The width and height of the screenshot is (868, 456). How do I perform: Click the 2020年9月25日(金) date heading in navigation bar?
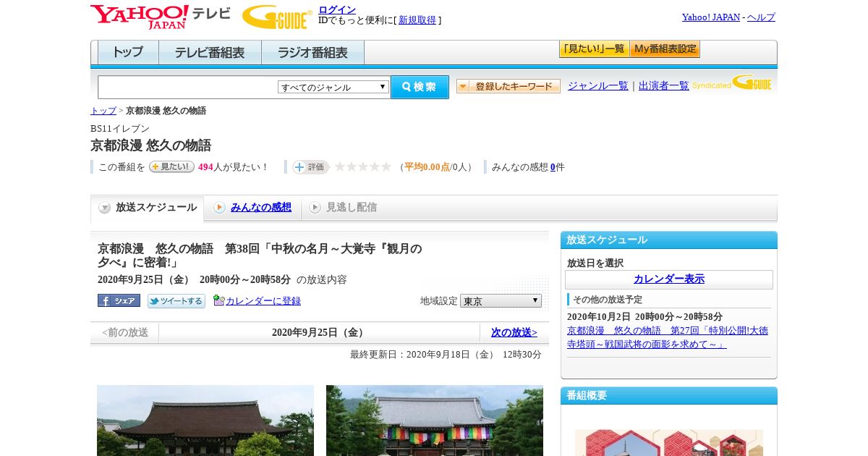[x=319, y=332]
